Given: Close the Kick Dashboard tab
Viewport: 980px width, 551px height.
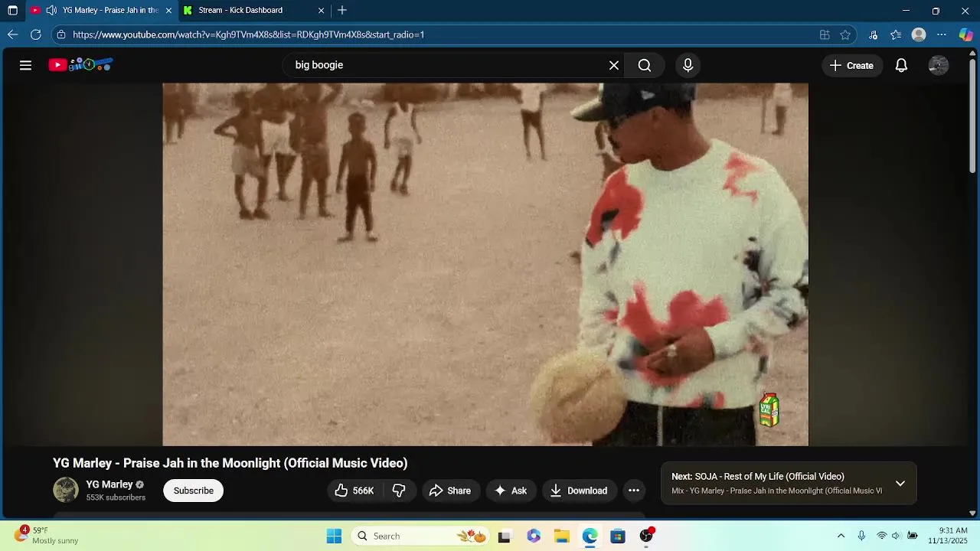Looking at the screenshot, I should coord(321,11).
